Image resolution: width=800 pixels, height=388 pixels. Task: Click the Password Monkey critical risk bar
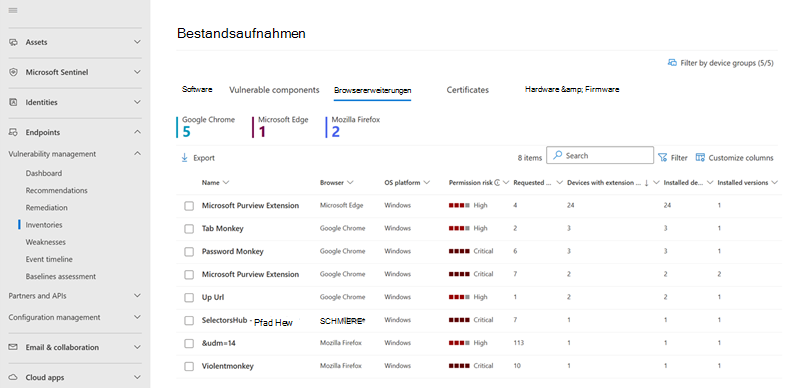tap(459, 251)
